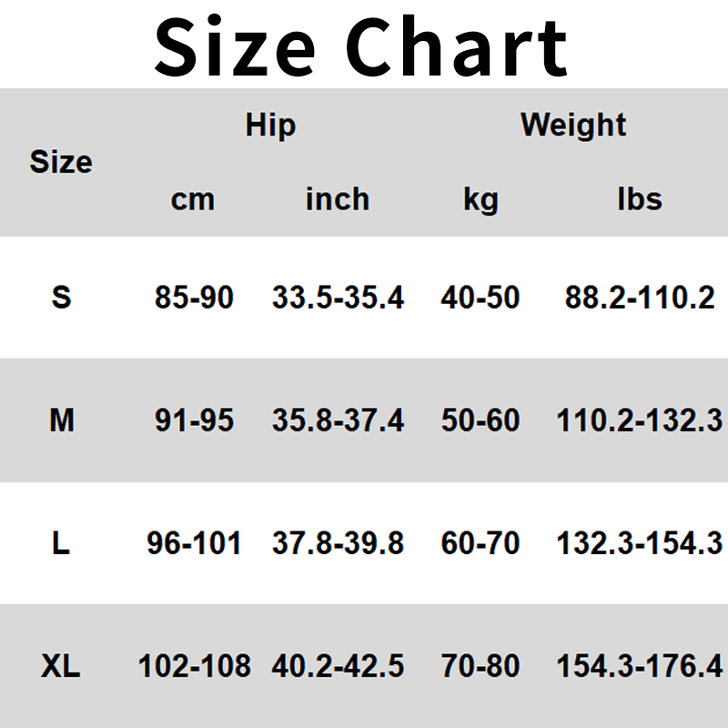The height and width of the screenshot is (728, 728).
Task: Click the 85-90 hip cm cell
Action: click(194, 297)
